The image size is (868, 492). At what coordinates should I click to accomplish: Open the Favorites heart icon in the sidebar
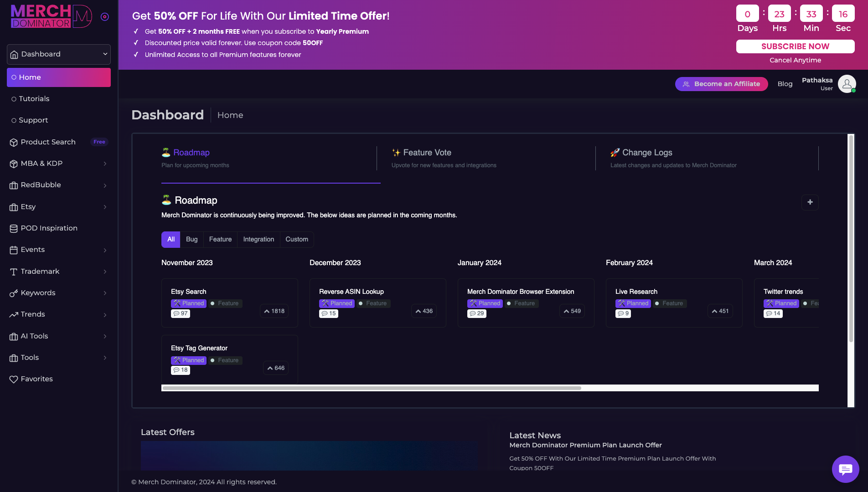point(14,379)
